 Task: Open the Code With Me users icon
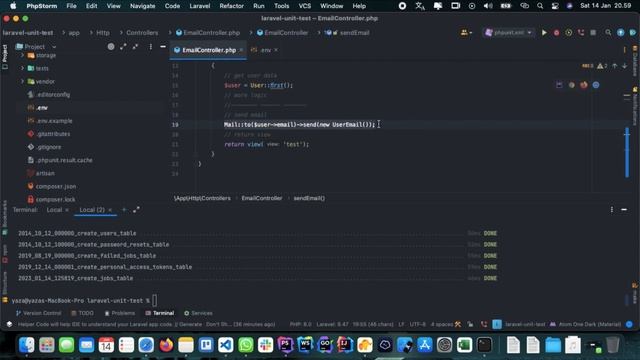pos(466,33)
